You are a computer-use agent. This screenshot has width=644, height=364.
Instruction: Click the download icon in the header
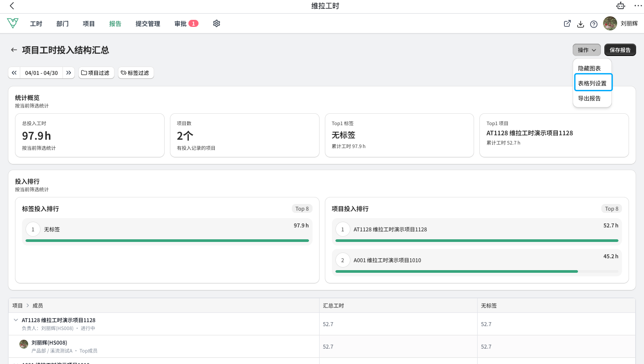point(581,24)
